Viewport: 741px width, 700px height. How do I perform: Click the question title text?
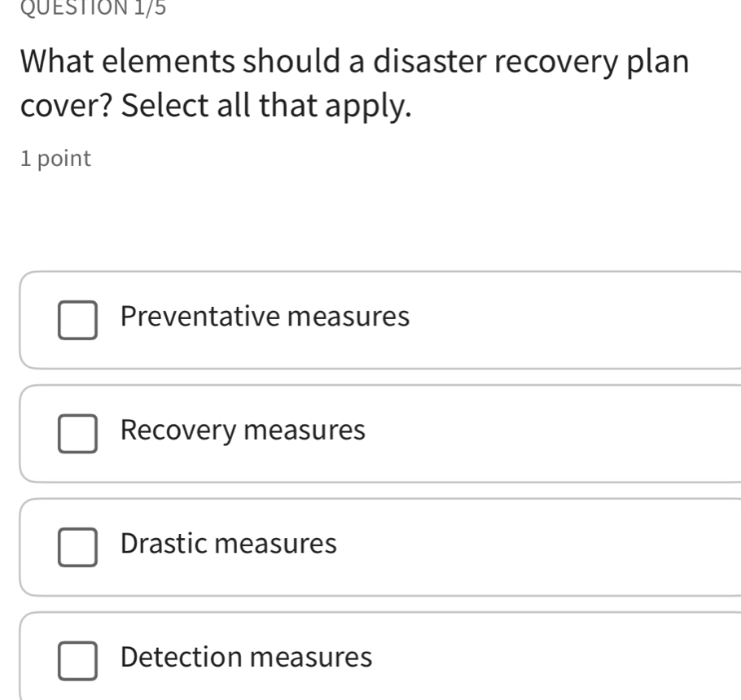[x=354, y=82]
